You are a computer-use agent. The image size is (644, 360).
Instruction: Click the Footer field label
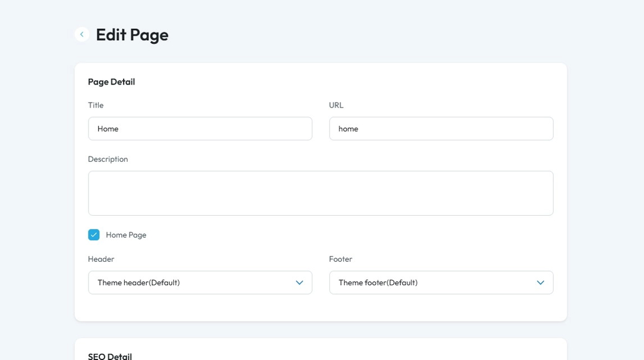coord(340,259)
